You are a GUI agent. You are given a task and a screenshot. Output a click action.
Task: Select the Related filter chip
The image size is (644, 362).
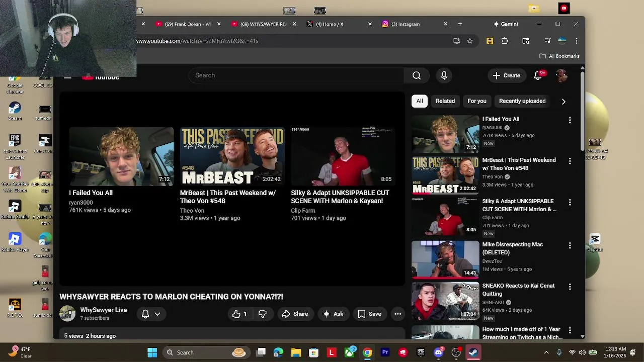445,101
